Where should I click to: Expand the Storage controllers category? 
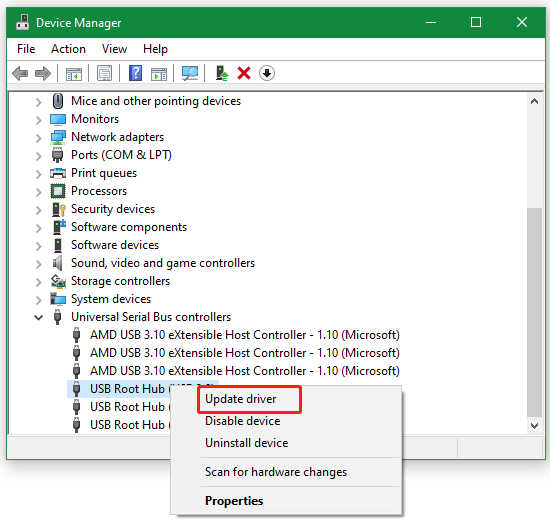[x=39, y=282]
